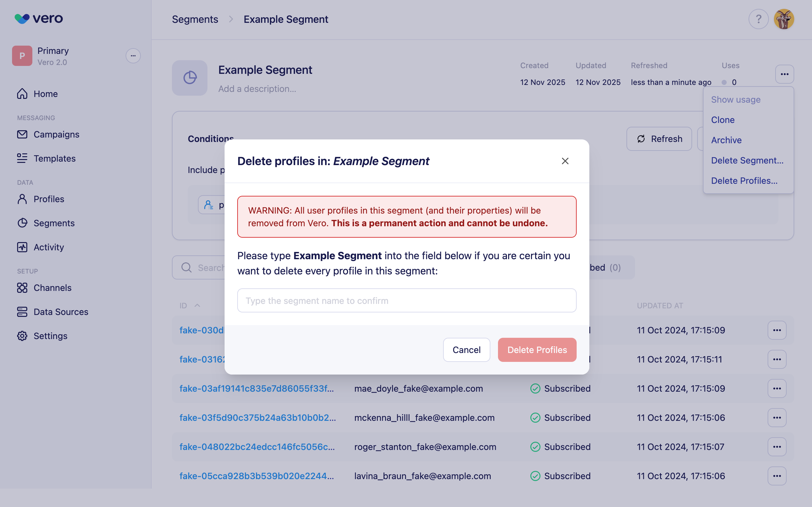Click the segment name confirmation field
This screenshot has width=812, height=507.
406,300
